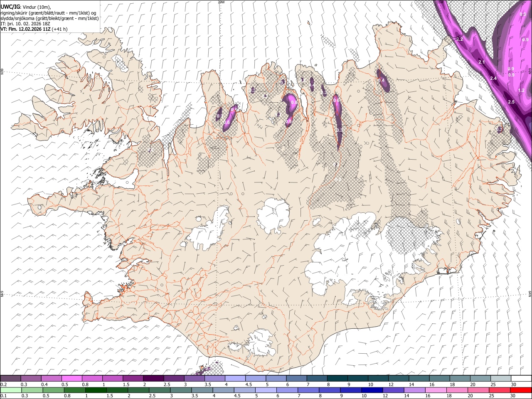Image resolution: width=532 pixels, height=399 pixels.
Task: Click deep blue lower swatch between 10 and 12
Action: pyautogui.click(x=371, y=390)
